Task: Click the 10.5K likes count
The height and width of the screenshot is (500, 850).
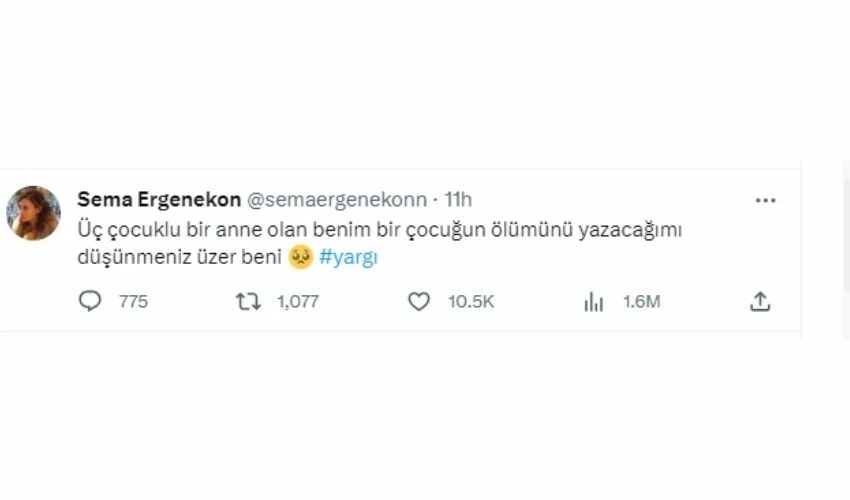Action: point(471,302)
